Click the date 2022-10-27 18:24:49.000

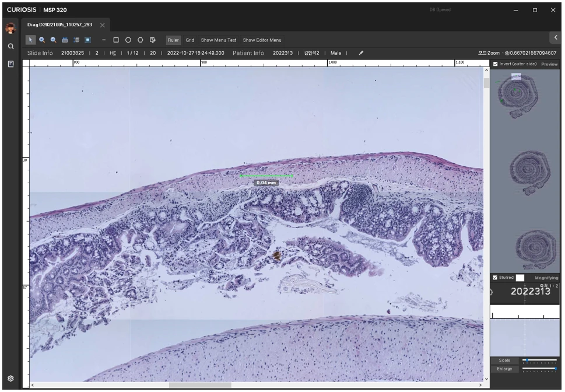click(196, 53)
